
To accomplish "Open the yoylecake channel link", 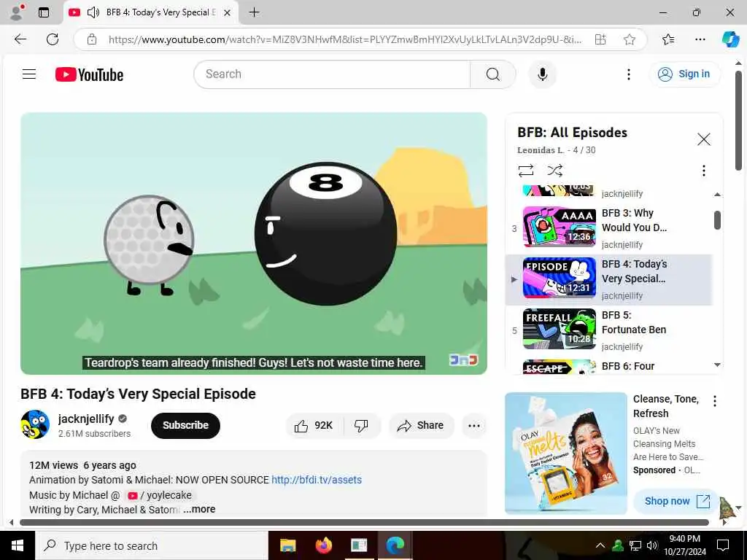I will click(160, 495).
